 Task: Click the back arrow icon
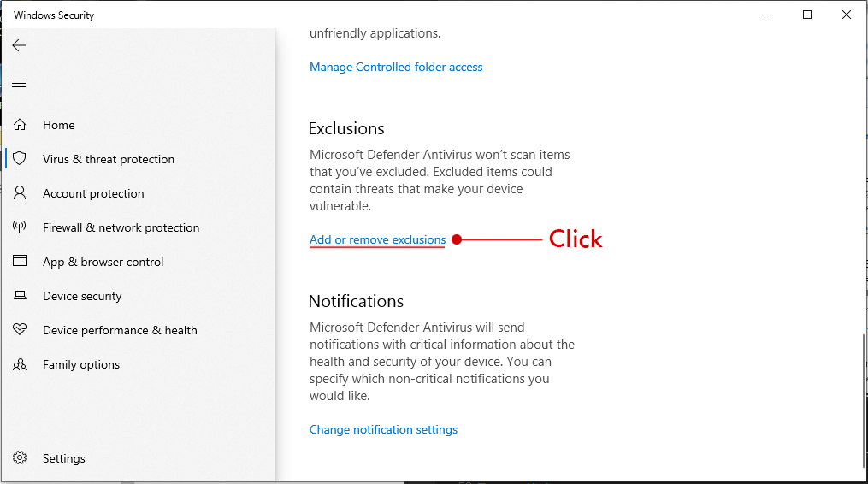click(x=19, y=45)
